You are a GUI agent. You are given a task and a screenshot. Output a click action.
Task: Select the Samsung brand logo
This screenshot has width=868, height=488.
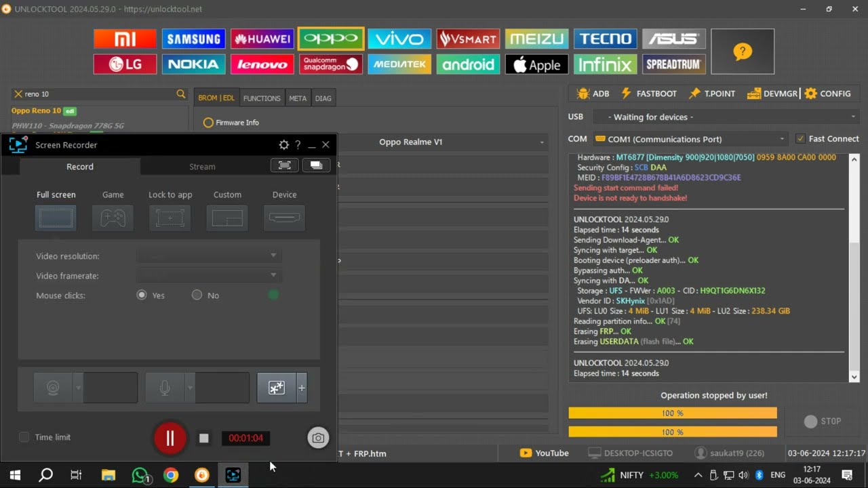(x=193, y=39)
